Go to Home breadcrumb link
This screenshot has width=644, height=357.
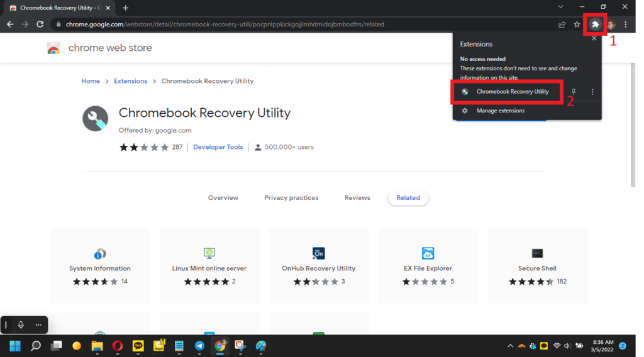[91, 81]
